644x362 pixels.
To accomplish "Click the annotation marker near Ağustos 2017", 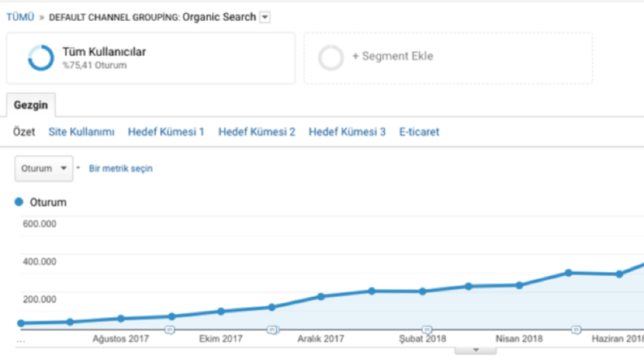I will click(169, 330).
